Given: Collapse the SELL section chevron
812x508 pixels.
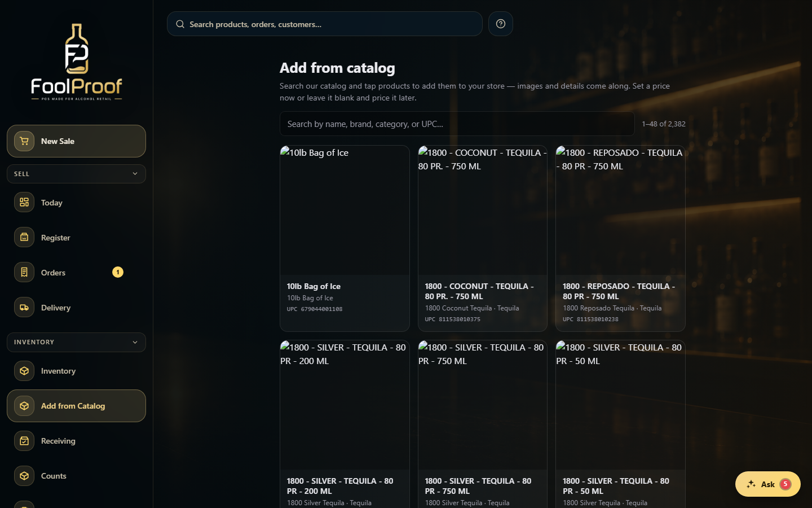Looking at the screenshot, I should pos(135,174).
